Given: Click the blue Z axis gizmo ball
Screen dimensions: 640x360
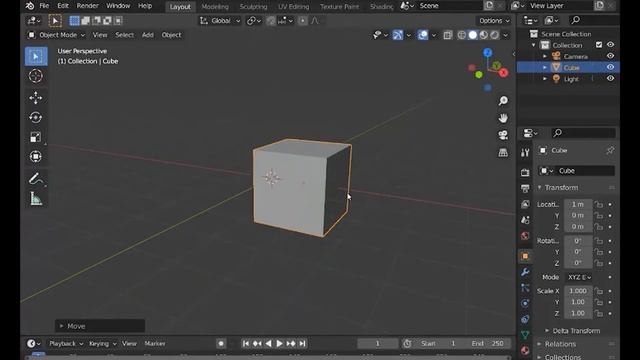Looking at the screenshot, I should tap(487, 52).
